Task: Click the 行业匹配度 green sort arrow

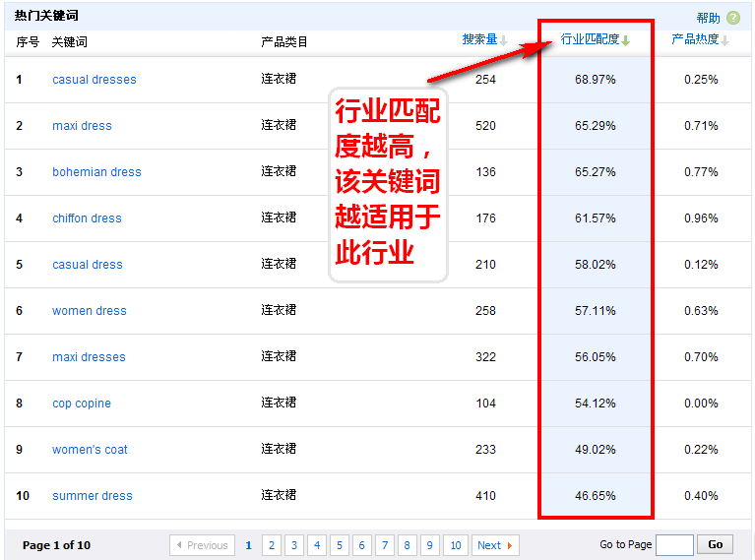Action: point(625,40)
